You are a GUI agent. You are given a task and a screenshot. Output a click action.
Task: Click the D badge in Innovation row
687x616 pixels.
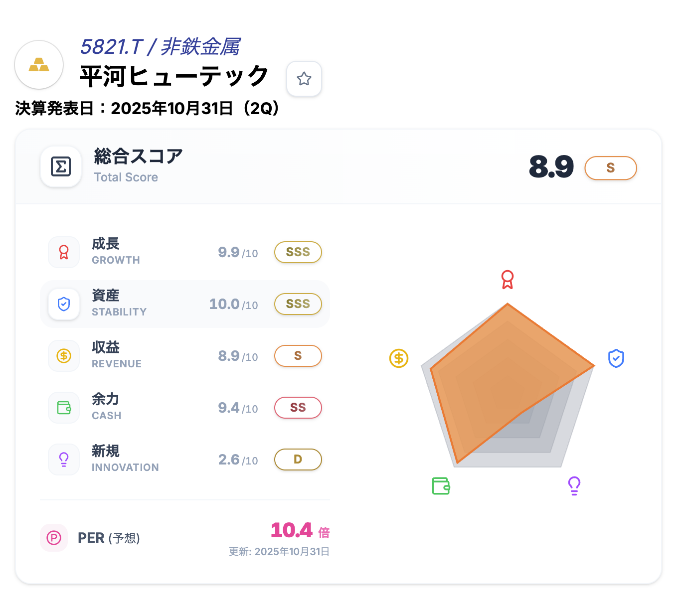[298, 460]
